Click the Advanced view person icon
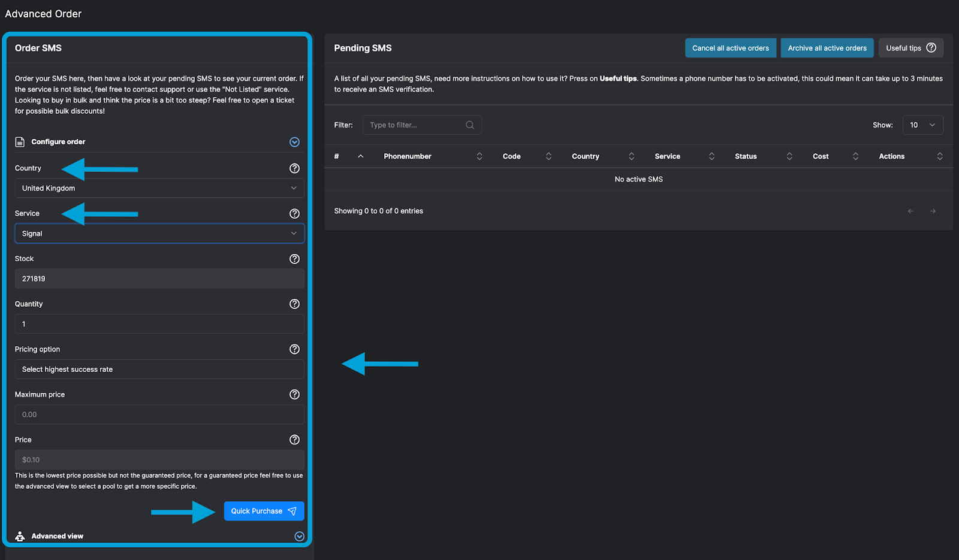 (20, 536)
